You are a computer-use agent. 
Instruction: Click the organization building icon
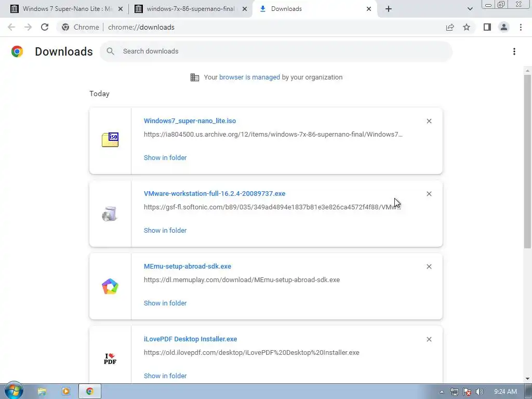[195, 77]
